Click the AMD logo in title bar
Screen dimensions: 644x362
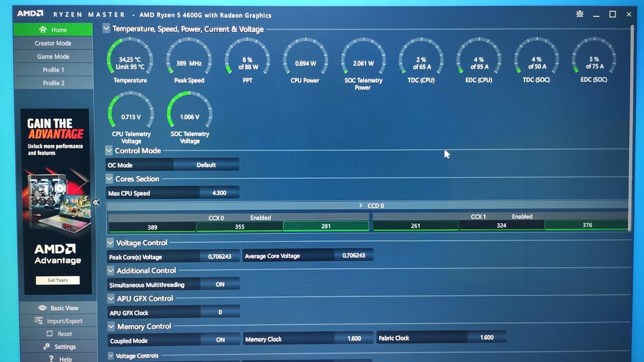pos(30,13)
